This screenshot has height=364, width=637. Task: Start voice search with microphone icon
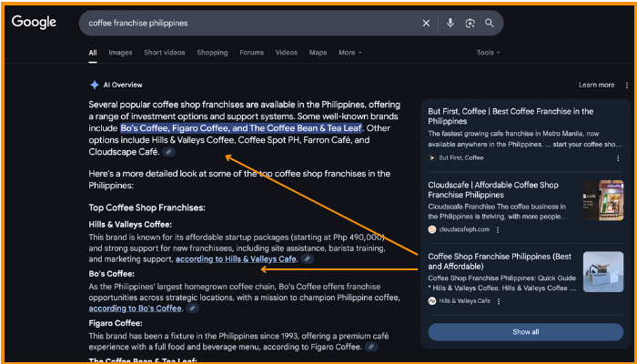(x=450, y=23)
